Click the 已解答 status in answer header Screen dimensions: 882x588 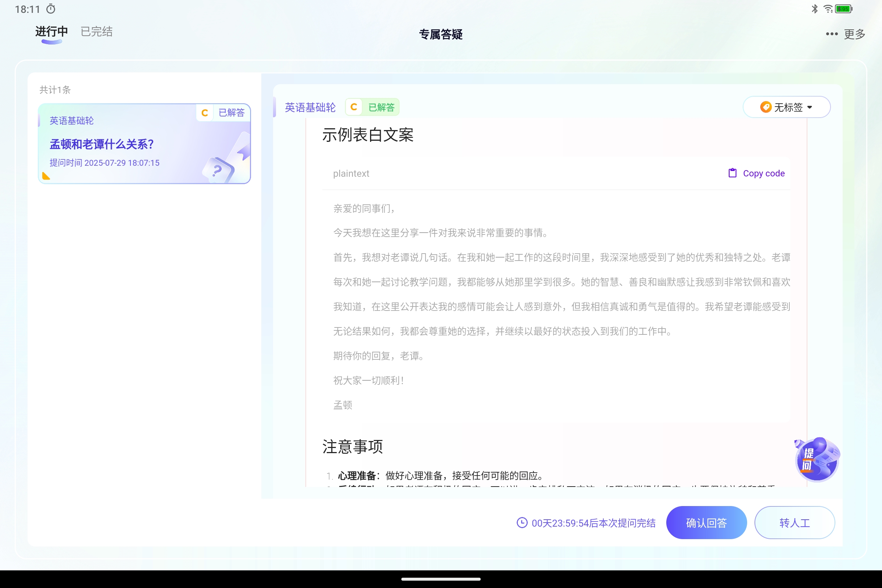(x=381, y=107)
